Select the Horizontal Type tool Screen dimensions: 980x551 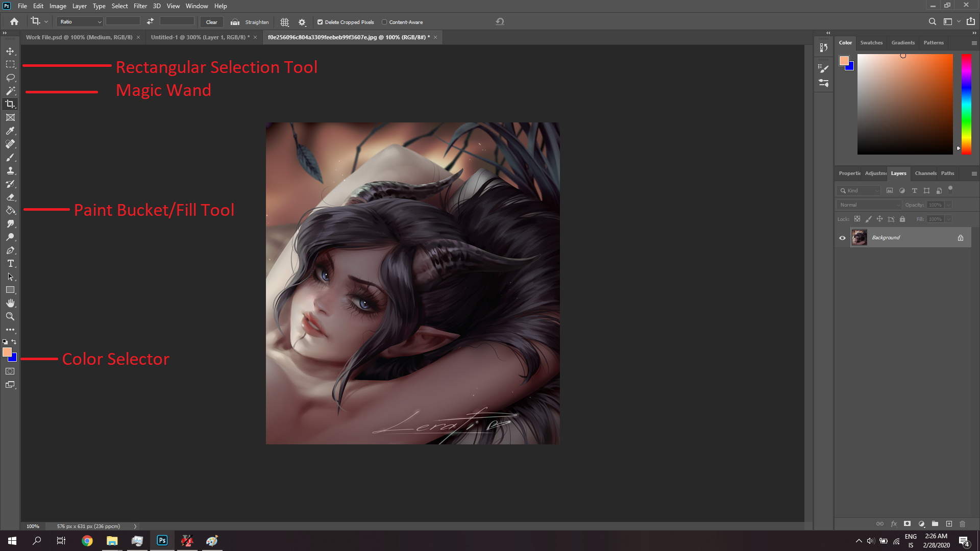(10, 263)
